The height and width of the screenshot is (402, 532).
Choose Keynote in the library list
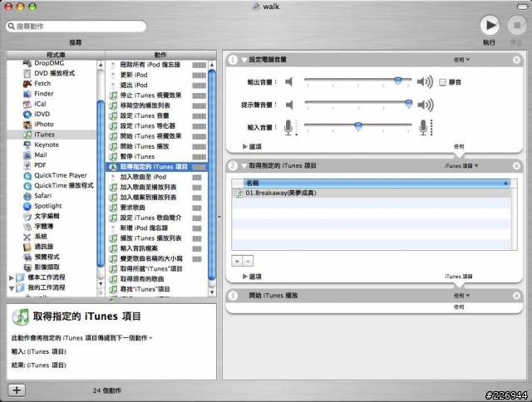pyautogui.click(x=47, y=145)
